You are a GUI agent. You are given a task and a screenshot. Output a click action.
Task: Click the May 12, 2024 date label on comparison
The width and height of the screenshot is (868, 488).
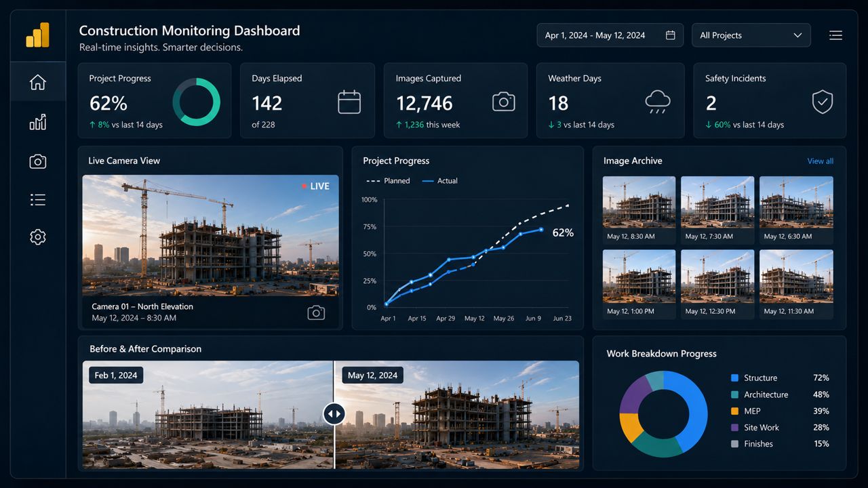pyautogui.click(x=372, y=375)
